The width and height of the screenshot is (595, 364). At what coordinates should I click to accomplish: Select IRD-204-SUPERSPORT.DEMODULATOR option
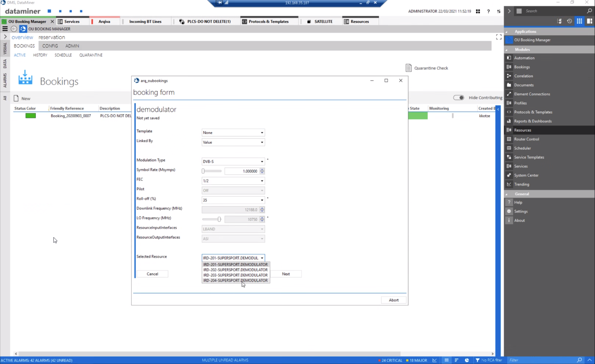[235, 280]
